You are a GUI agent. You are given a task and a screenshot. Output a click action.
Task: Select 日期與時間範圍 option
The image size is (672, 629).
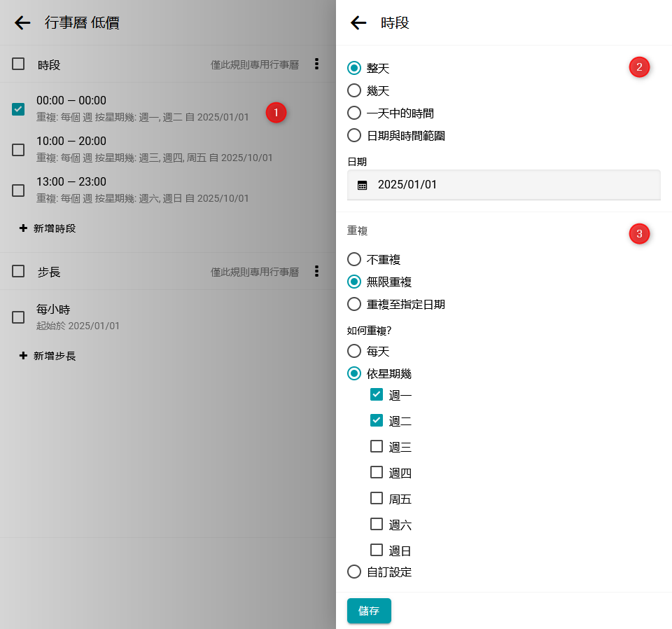354,136
